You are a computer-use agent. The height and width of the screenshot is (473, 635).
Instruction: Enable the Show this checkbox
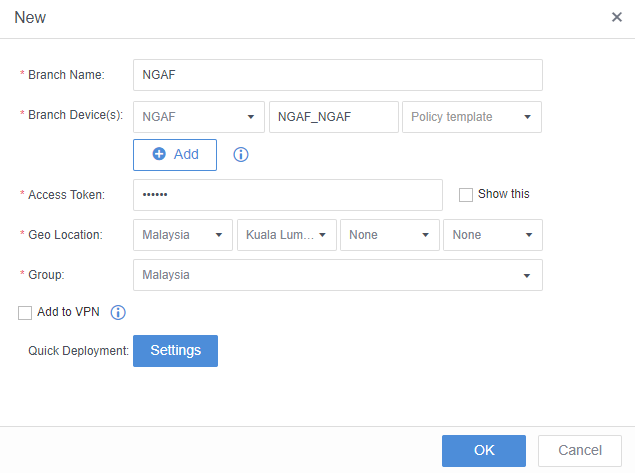pyautogui.click(x=465, y=195)
